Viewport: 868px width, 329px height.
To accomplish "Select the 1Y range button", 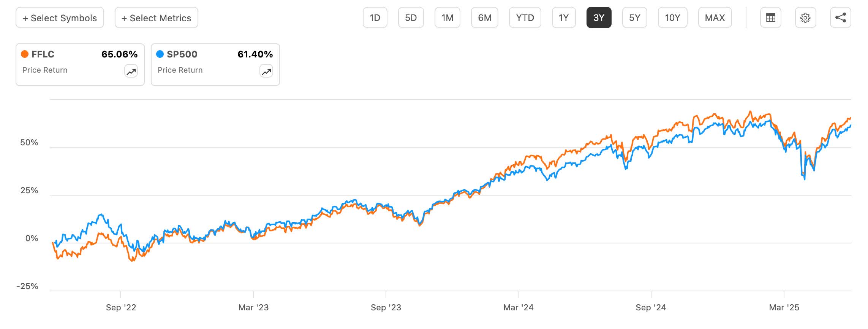I will 564,17.
